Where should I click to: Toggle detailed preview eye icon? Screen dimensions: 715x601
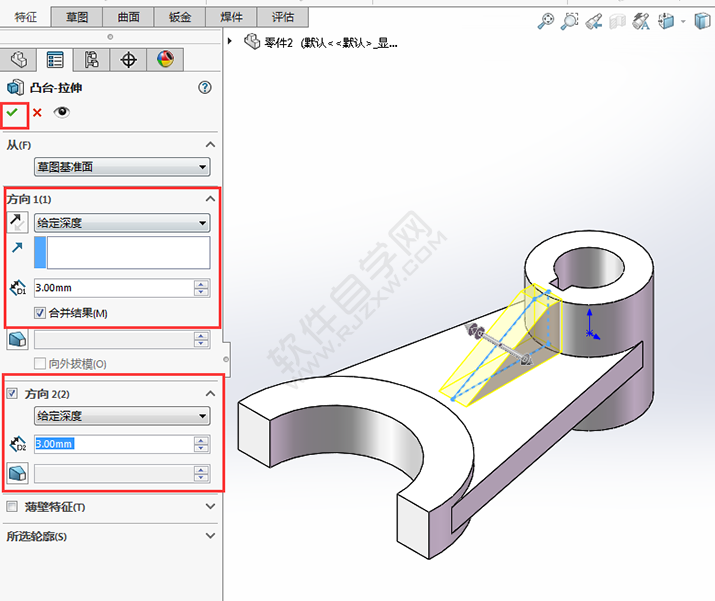[x=62, y=112]
